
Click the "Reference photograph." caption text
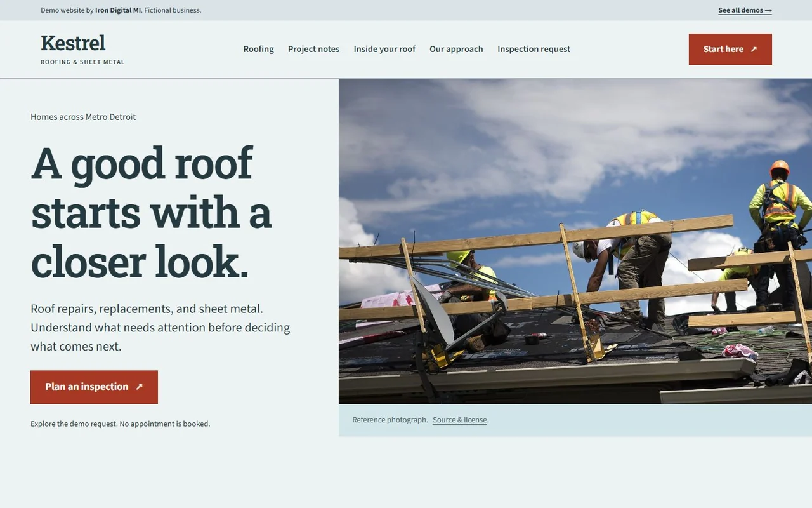click(390, 420)
